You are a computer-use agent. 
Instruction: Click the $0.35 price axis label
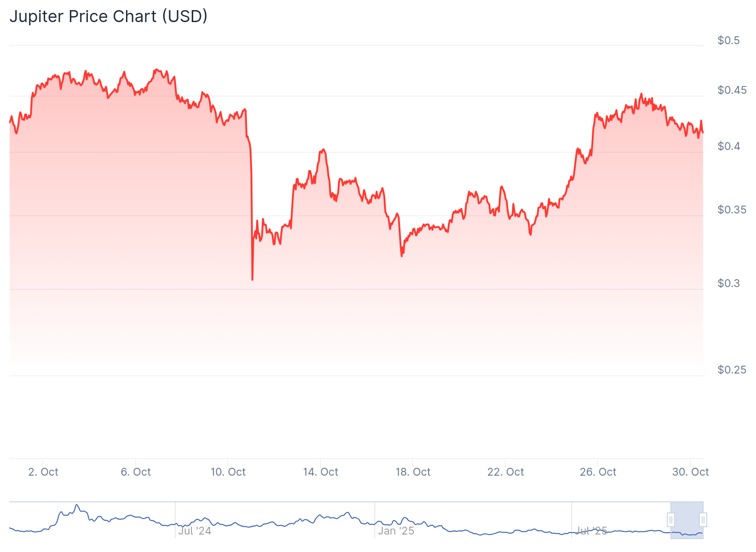(732, 210)
